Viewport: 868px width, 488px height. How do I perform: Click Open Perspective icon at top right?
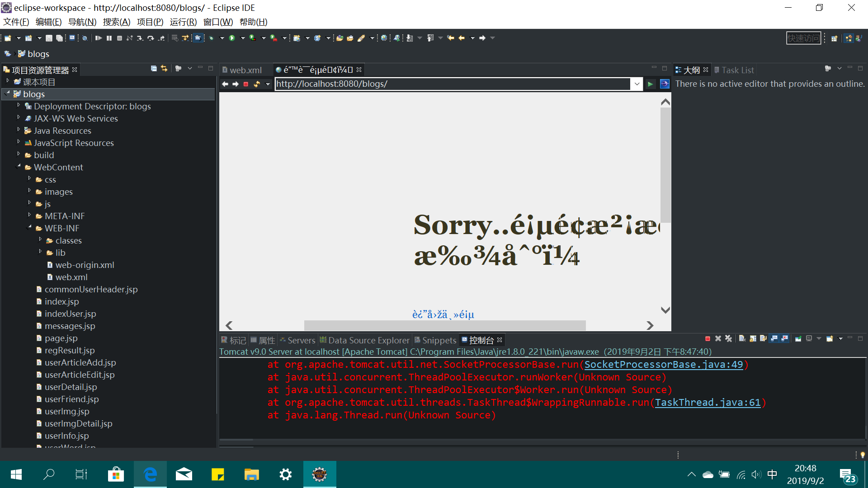(834, 38)
